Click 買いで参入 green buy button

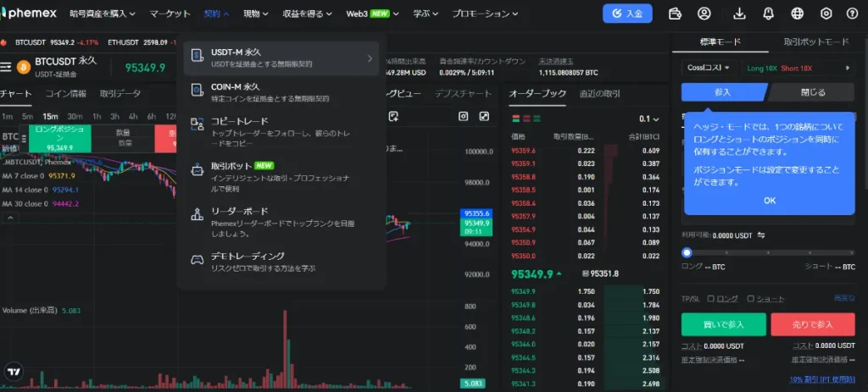724,324
